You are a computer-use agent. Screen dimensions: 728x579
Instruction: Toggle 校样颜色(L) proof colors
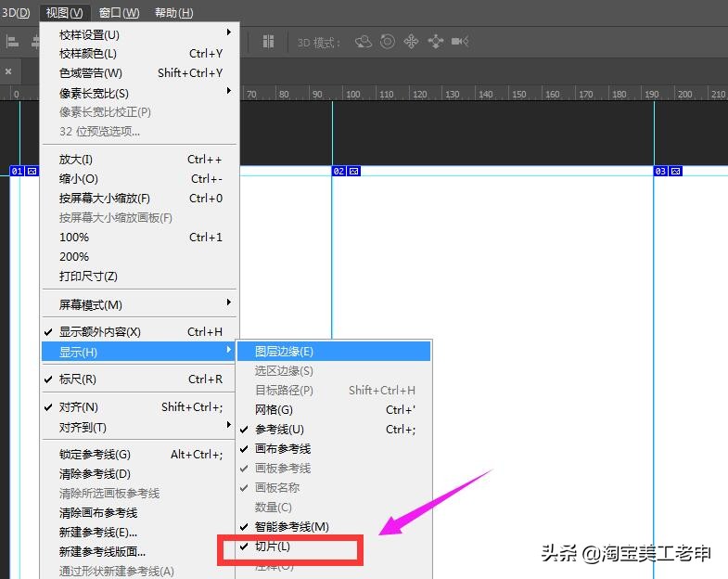(140, 54)
